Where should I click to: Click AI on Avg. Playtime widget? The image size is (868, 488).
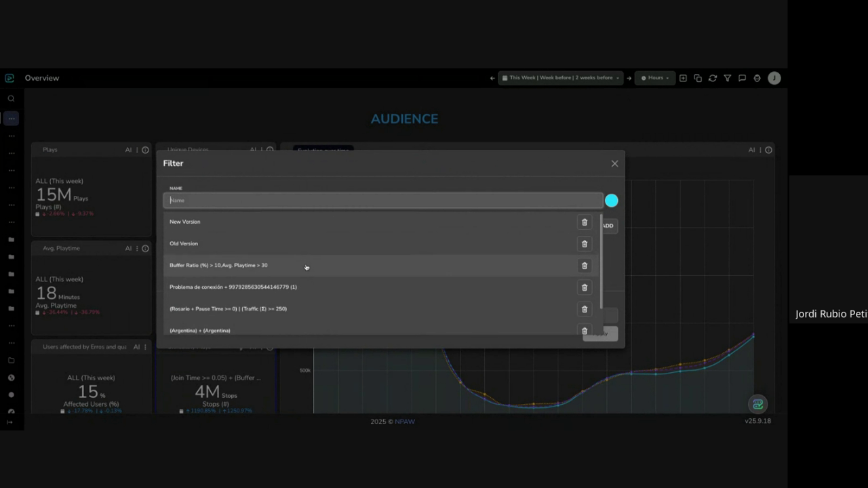tap(128, 248)
